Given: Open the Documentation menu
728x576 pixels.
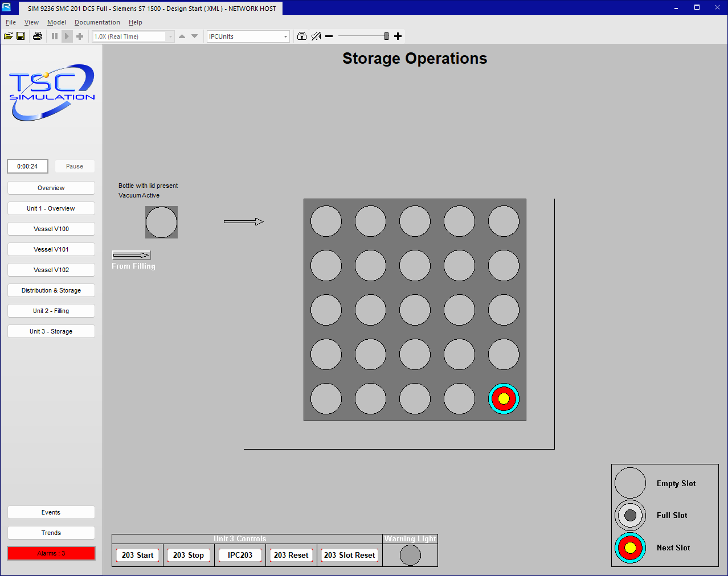Looking at the screenshot, I should pyautogui.click(x=97, y=22).
